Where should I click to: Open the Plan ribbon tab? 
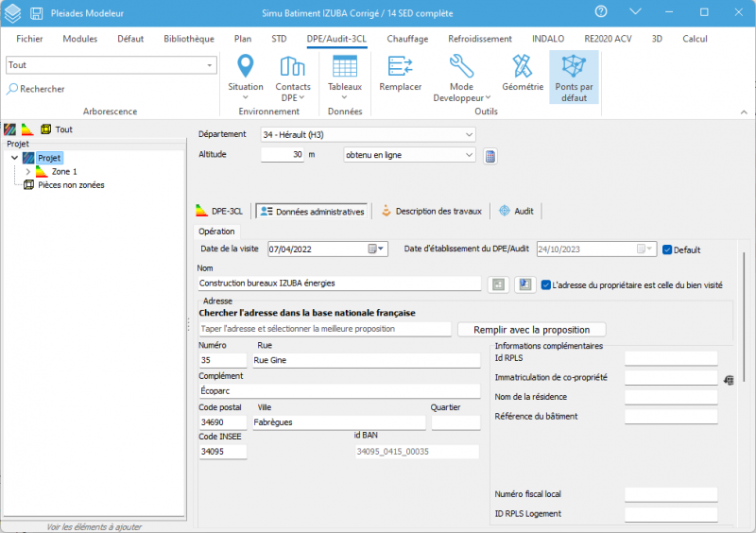tap(243, 39)
